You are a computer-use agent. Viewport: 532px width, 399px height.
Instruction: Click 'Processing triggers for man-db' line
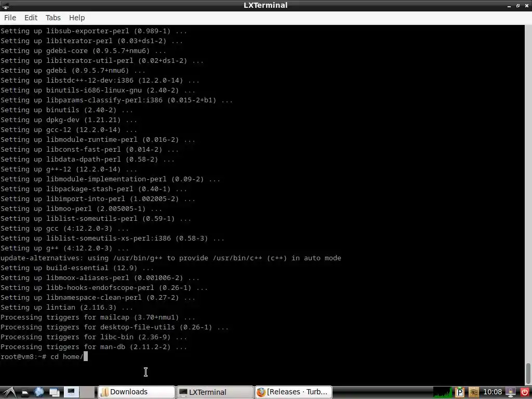click(x=94, y=347)
